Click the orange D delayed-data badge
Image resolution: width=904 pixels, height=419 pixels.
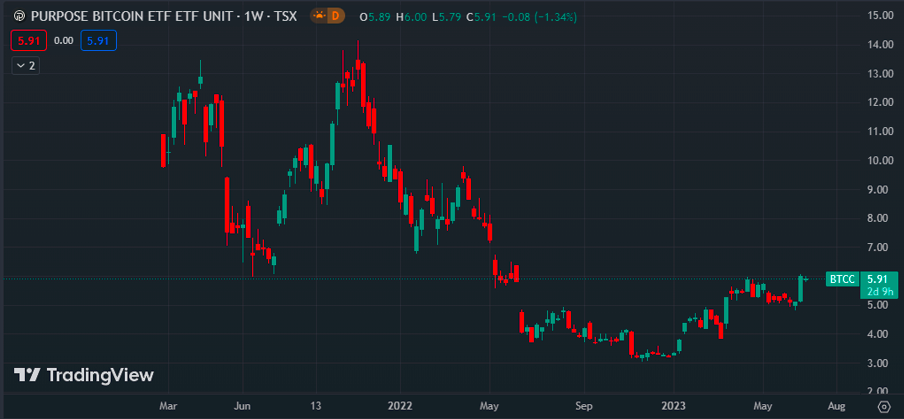pos(335,16)
